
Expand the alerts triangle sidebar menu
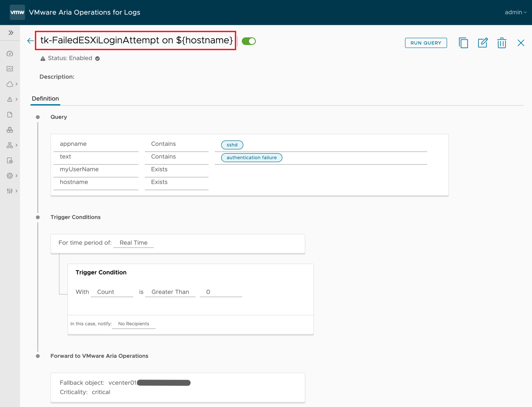[12, 99]
